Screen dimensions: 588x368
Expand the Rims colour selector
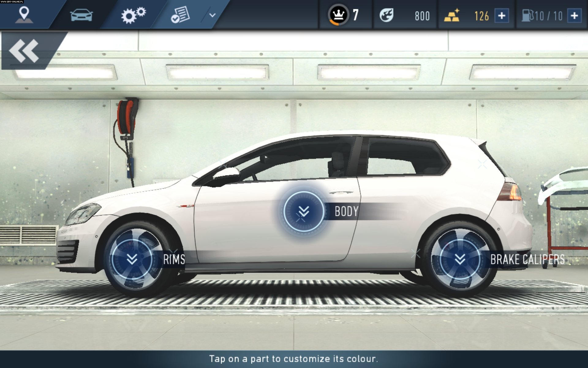[x=132, y=259]
